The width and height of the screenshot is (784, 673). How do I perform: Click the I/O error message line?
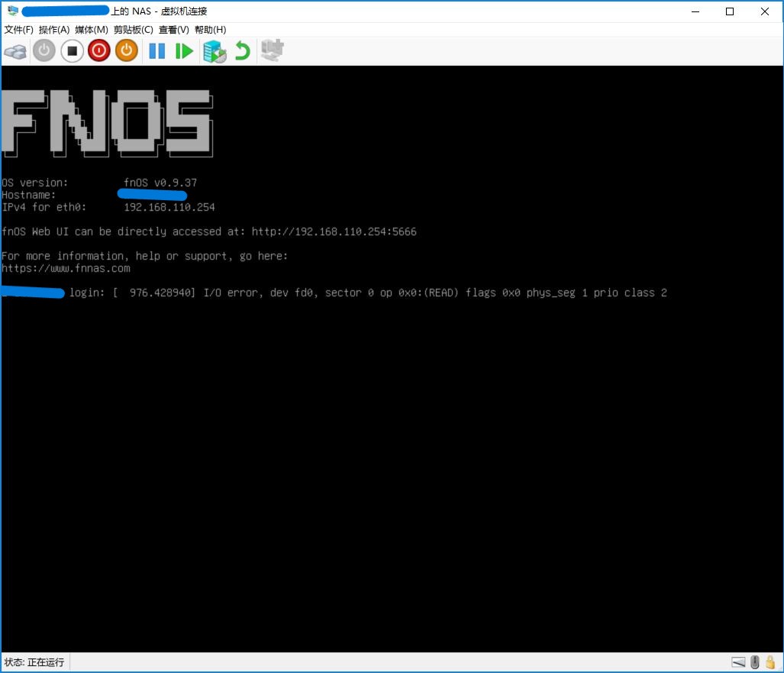coord(391,293)
